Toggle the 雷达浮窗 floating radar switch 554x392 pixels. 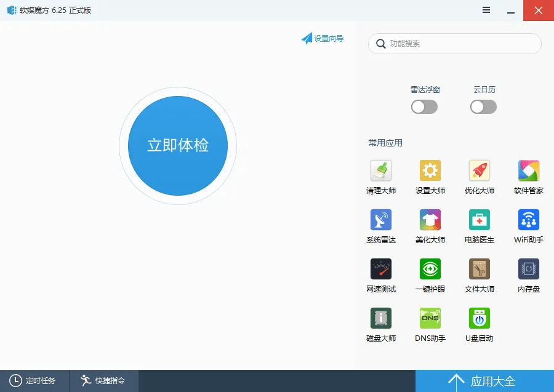(x=424, y=106)
